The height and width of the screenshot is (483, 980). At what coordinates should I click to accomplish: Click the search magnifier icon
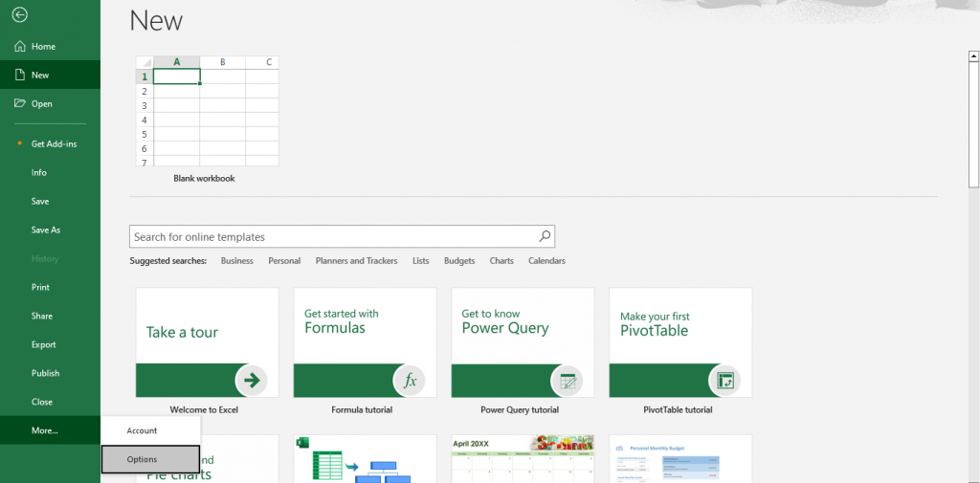(544, 236)
